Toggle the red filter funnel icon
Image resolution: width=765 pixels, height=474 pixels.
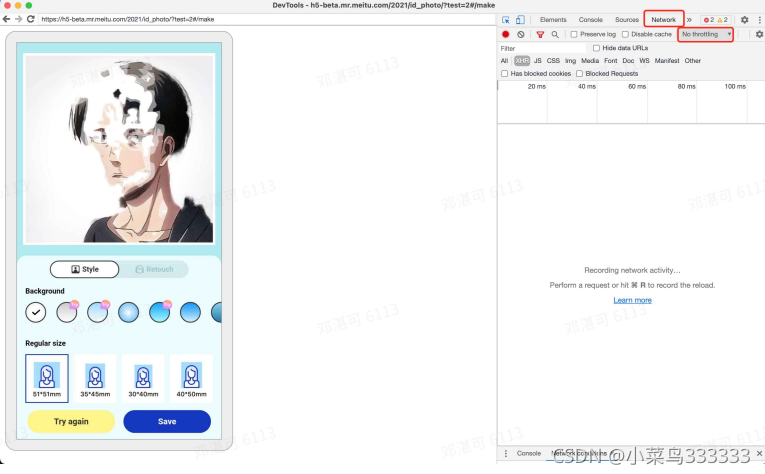tap(540, 34)
